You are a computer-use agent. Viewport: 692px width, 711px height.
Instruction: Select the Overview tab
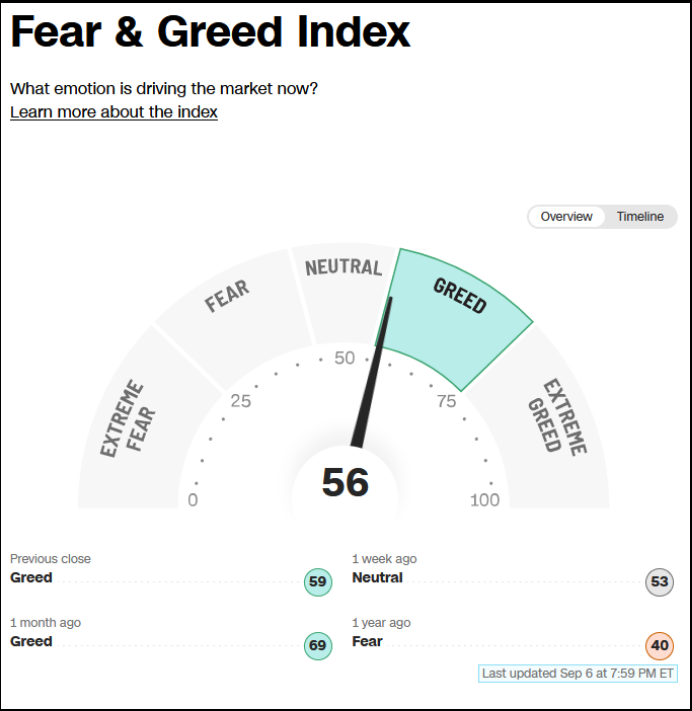566,217
